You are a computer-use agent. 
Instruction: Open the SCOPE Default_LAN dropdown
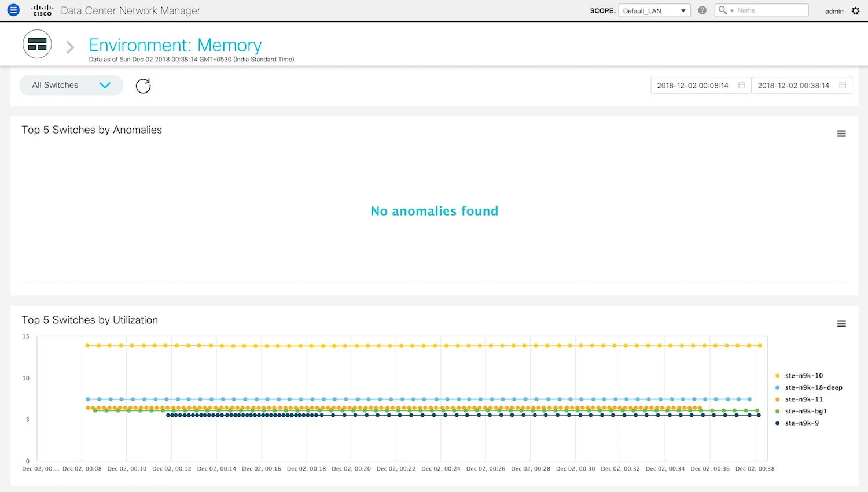654,11
